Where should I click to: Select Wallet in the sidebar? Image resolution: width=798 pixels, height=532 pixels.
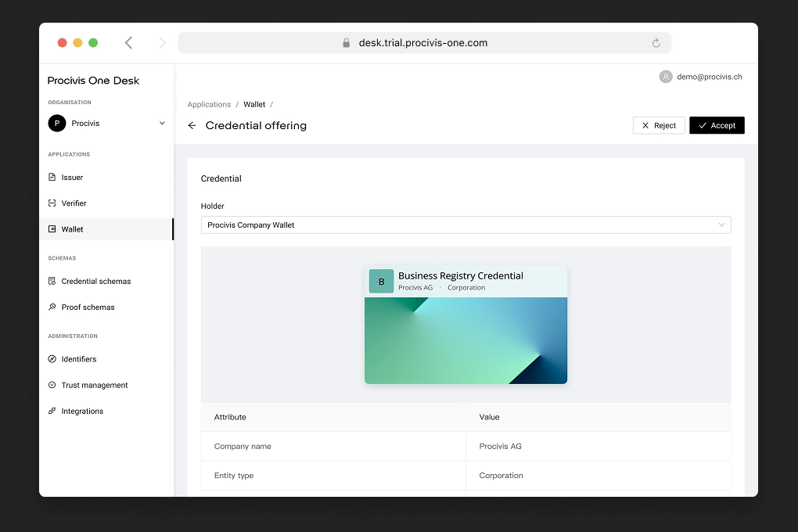point(106,229)
